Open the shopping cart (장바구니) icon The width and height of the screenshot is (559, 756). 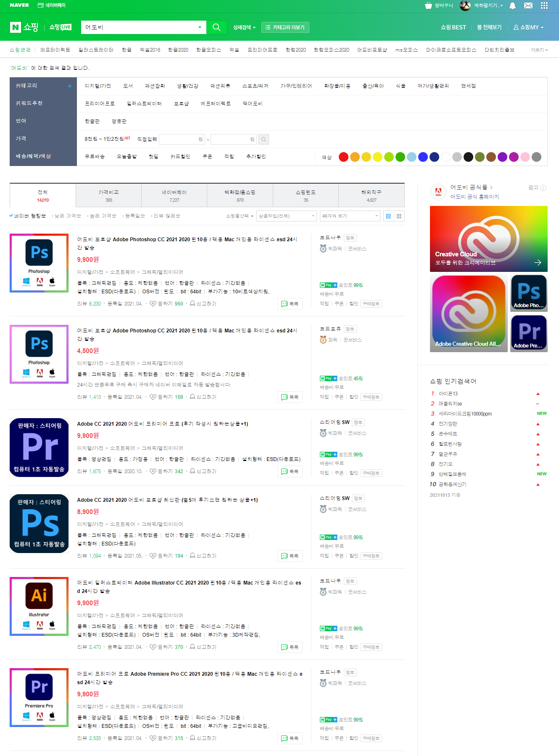tap(428, 5)
